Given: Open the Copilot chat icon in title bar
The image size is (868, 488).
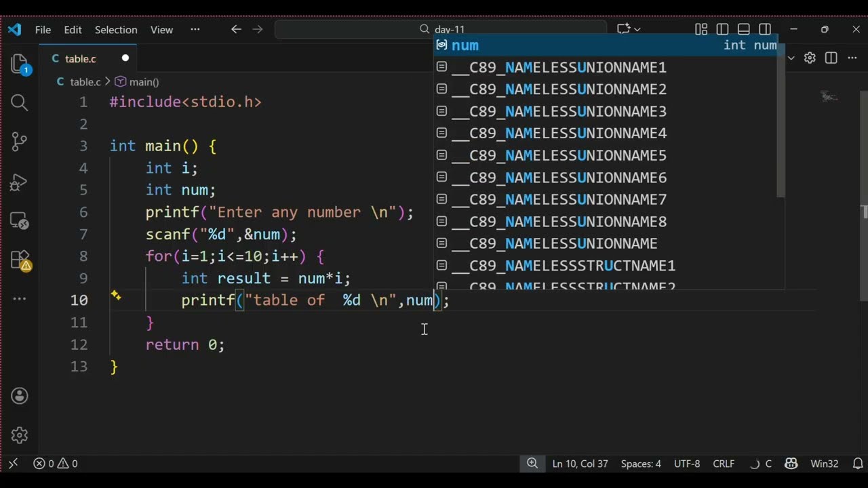Looking at the screenshot, I should coord(623,29).
